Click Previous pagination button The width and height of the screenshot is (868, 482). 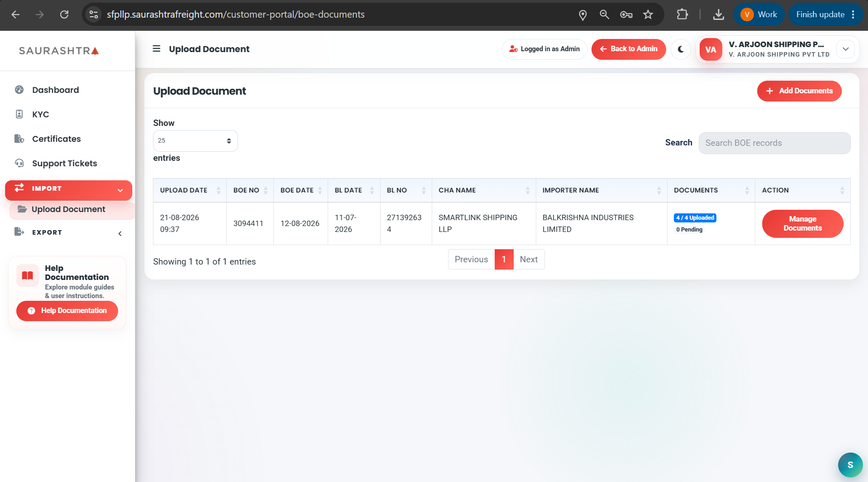pyautogui.click(x=471, y=260)
